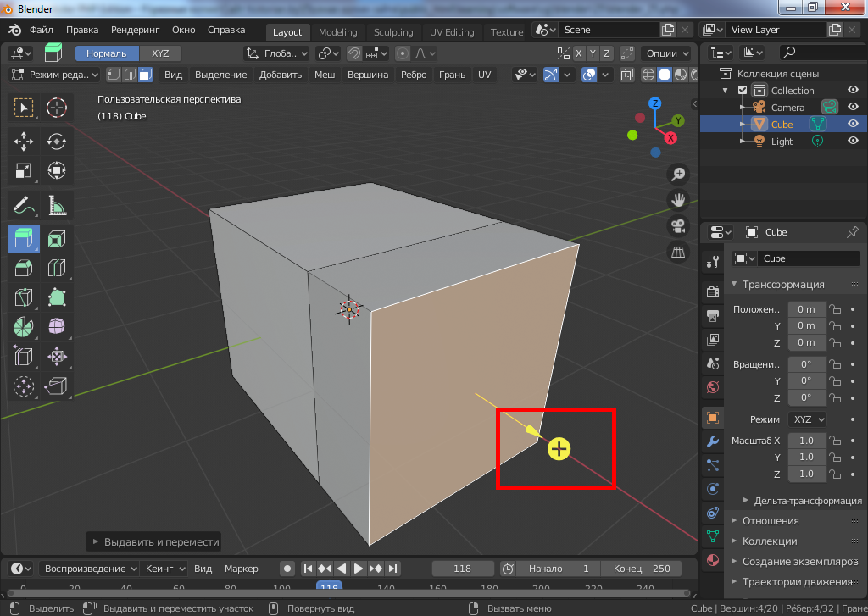Hide the Light object in the outliner
868x616 pixels.
tap(853, 142)
